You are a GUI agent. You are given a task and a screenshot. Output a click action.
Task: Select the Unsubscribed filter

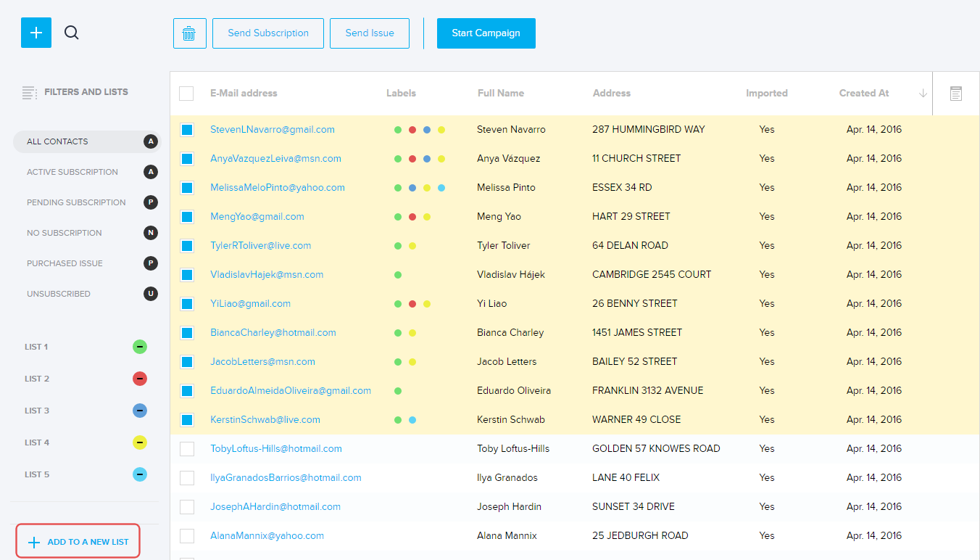tap(59, 294)
